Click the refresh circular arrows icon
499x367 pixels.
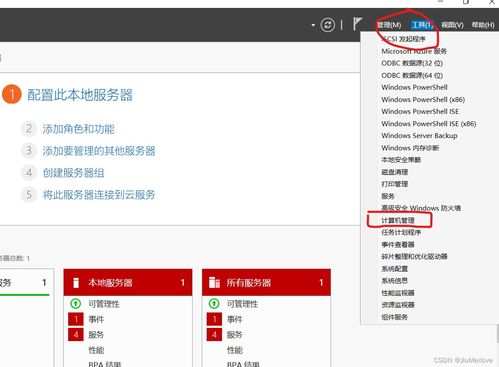(x=327, y=25)
